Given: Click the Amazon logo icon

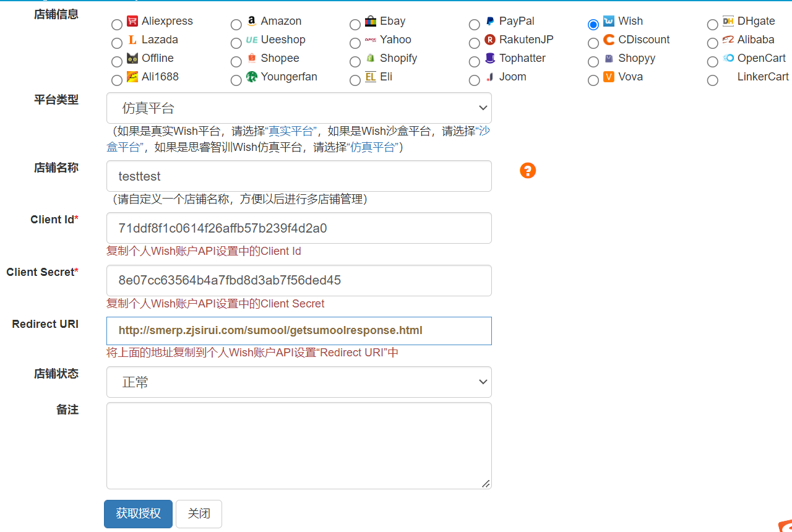Looking at the screenshot, I should (x=251, y=21).
